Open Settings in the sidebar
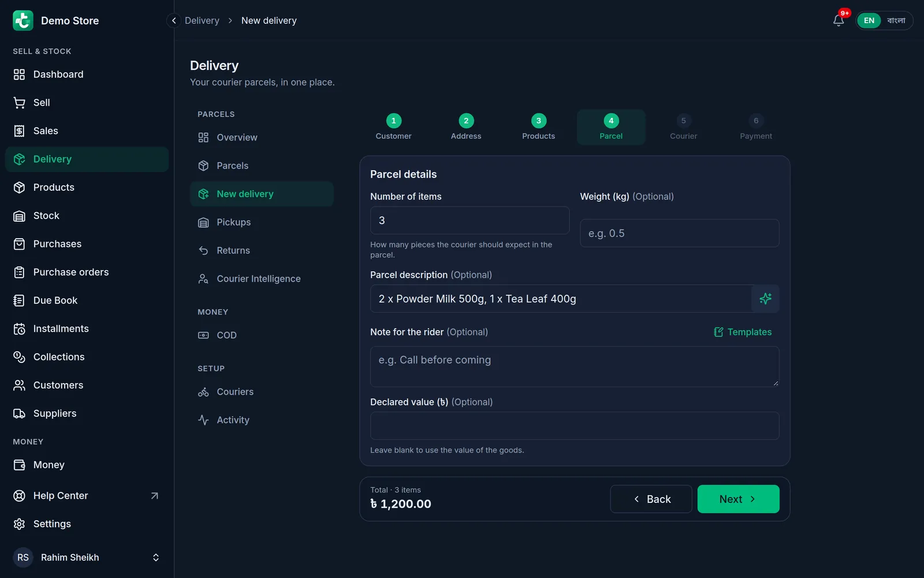Viewport: 924px width, 578px height. (x=87, y=524)
